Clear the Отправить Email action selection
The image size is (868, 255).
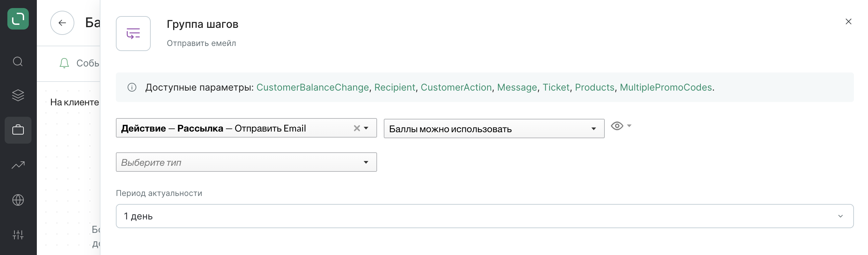coord(357,129)
